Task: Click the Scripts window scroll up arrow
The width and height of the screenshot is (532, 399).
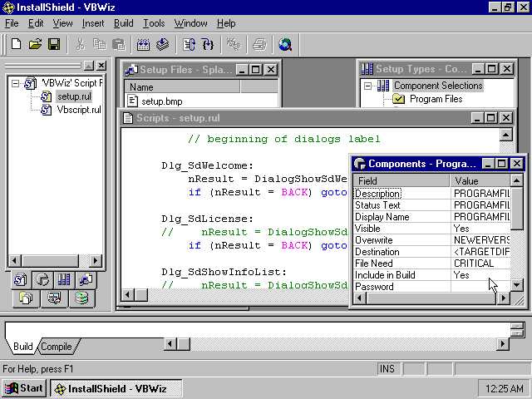Action: [506, 135]
